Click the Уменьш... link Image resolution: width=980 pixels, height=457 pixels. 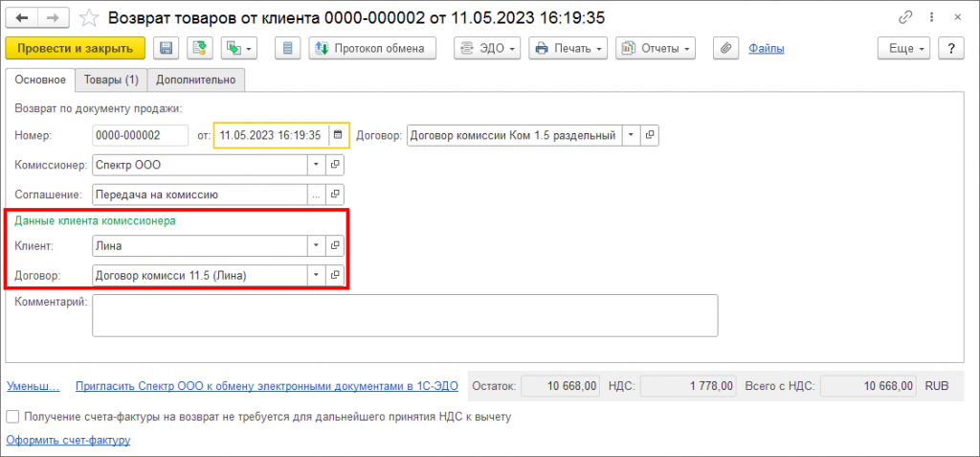pos(33,386)
